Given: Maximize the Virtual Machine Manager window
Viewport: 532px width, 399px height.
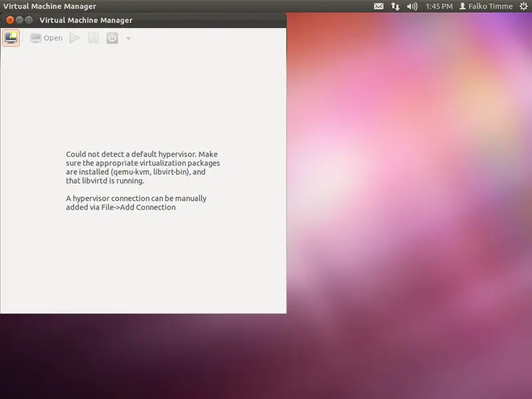Looking at the screenshot, I should pyautogui.click(x=29, y=20).
